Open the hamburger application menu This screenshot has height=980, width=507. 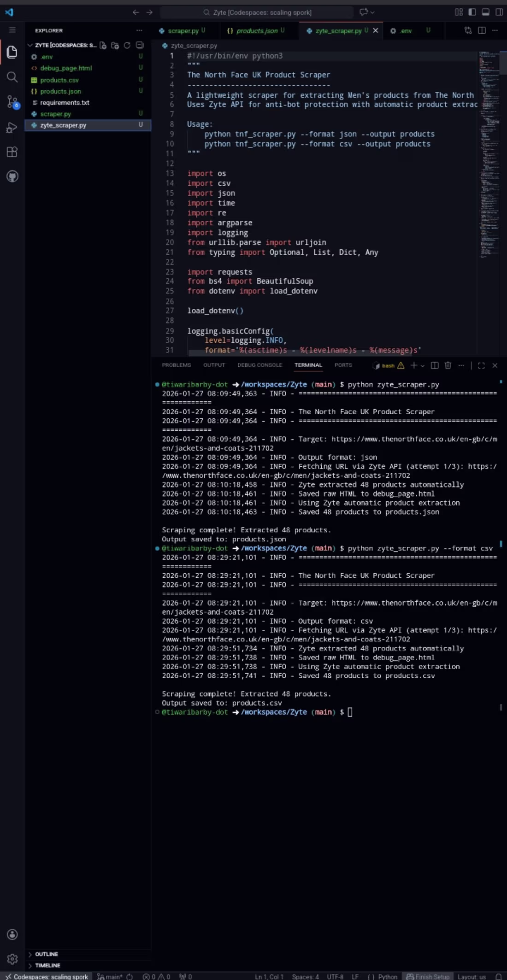[x=12, y=30]
